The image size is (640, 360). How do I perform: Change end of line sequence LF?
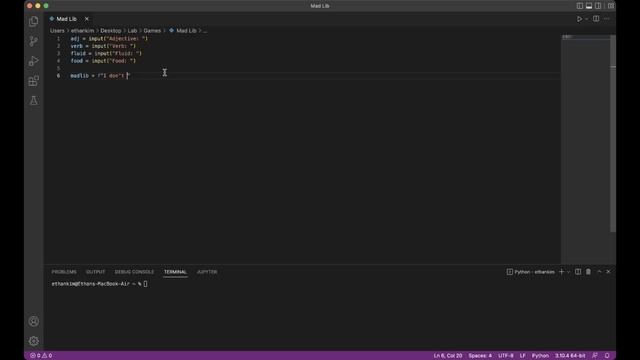(522, 356)
